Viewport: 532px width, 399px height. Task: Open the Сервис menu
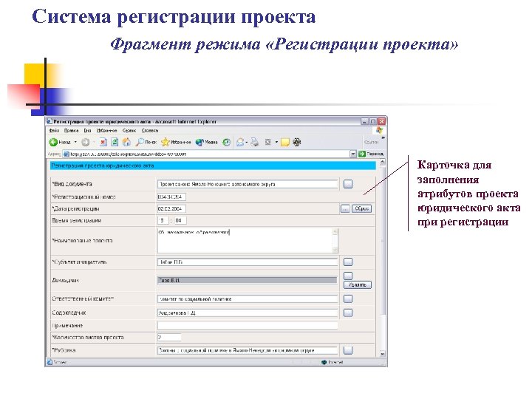tap(129, 131)
